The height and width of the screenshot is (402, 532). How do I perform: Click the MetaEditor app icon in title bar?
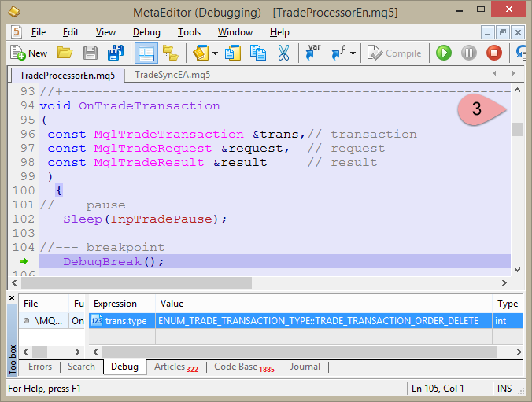point(13,12)
